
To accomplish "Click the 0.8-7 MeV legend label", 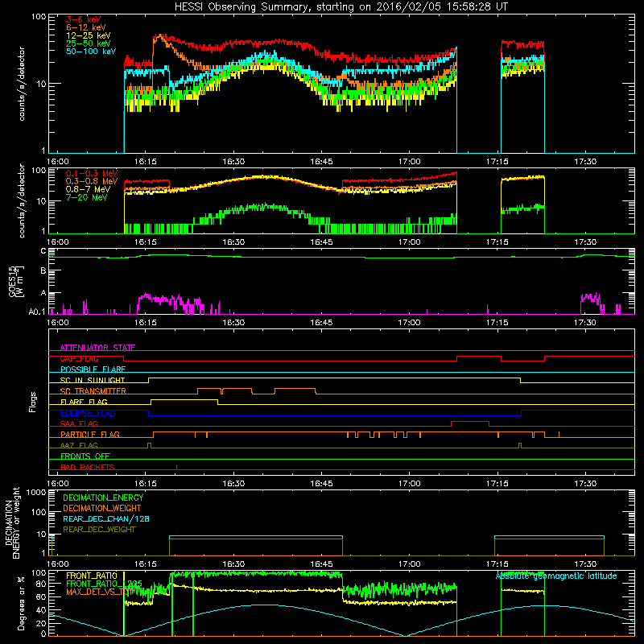I will [x=88, y=189].
